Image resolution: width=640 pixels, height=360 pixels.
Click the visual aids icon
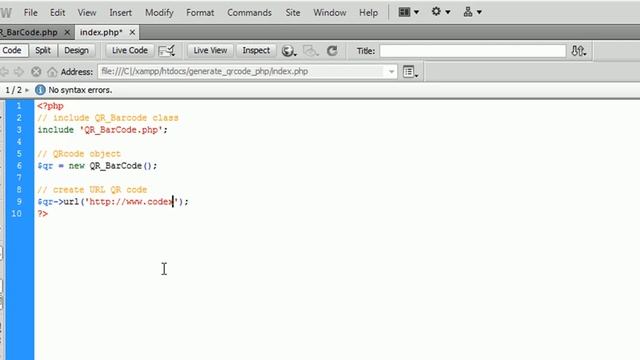[x=311, y=51]
